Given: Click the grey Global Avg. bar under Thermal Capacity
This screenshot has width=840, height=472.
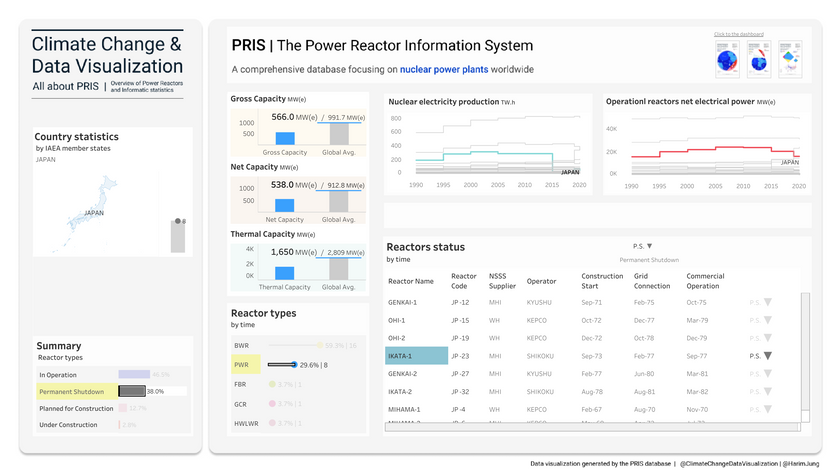Looking at the screenshot, I should 339,269.
